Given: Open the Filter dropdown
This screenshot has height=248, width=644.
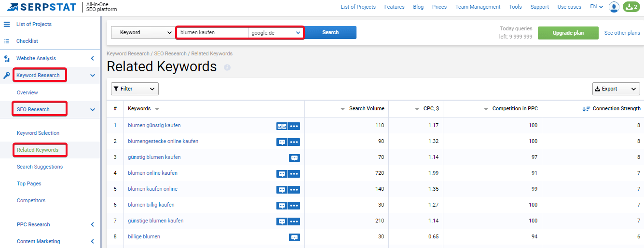Looking at the screenshot, I should 135,89.
